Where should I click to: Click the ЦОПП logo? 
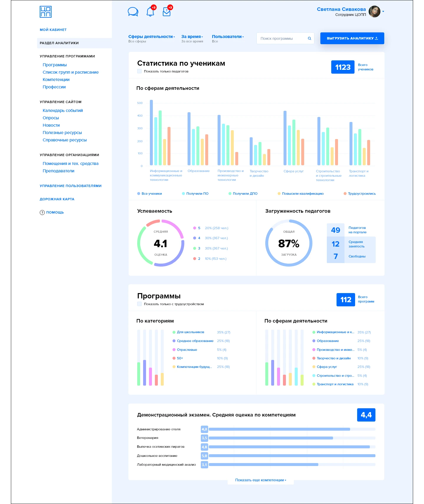tap(46, 12)
